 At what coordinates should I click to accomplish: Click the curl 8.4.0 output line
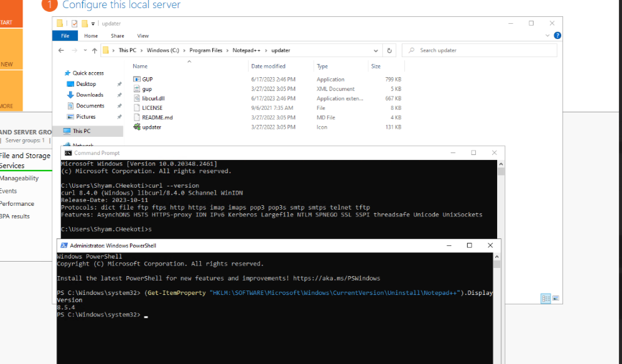152,193
